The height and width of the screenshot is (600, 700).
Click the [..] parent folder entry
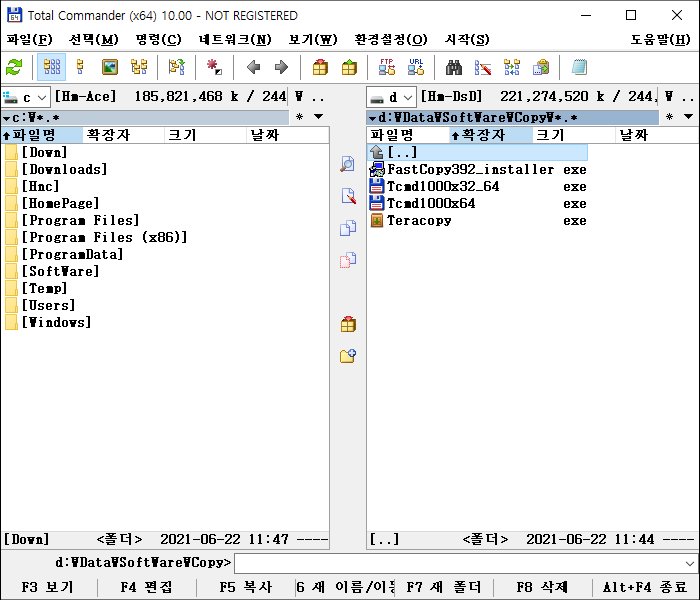tap(478, 152)
